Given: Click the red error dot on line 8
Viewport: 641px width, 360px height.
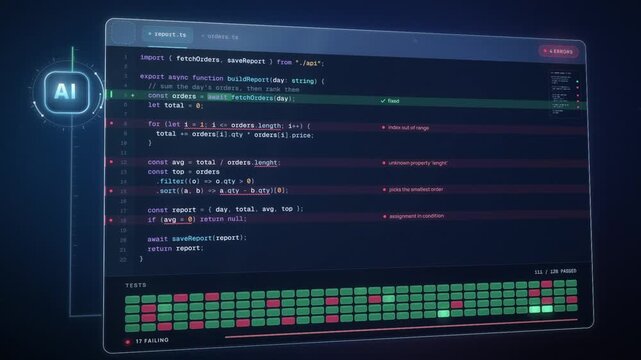Looking at the screenshot, I should (111, 123).
